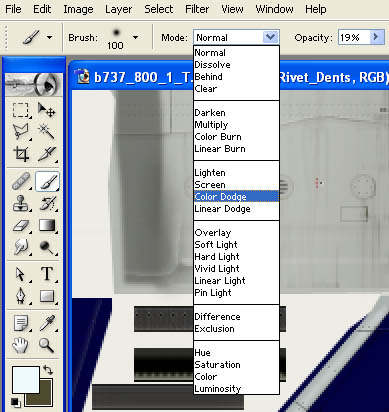Choose Normal blend mode from list
The width and height of the screenshot is (389, 412).
(x=236, y=53)
